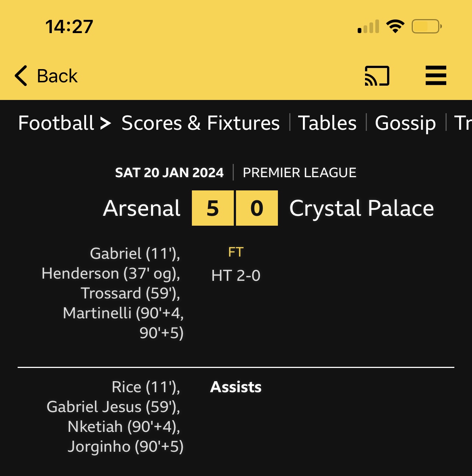Tap the Assists heading

pos(236,387)
